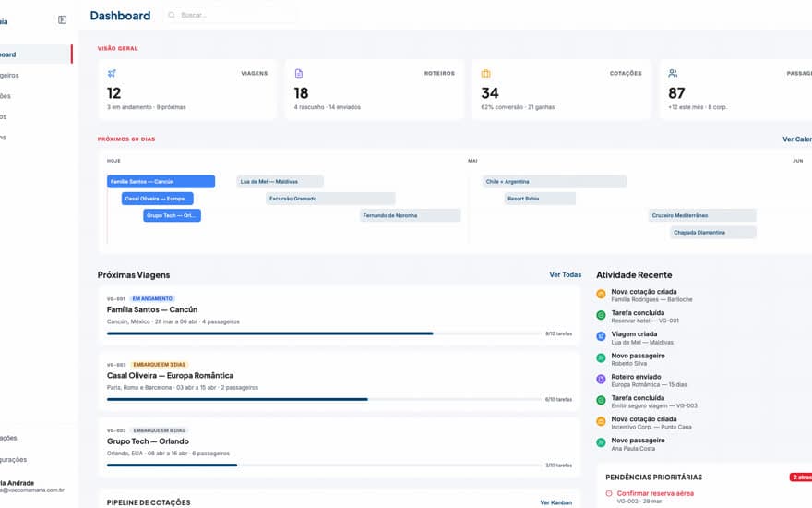Viewport: 812px width, 508px height.
Task: Click the green icon beside Roberto Silva
Action: point(601,357)
